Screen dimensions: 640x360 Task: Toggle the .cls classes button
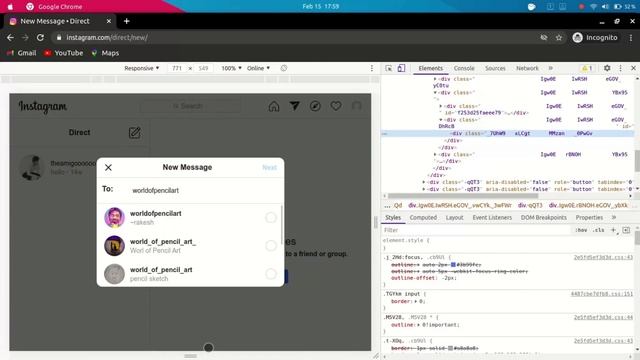click(598, 230)
